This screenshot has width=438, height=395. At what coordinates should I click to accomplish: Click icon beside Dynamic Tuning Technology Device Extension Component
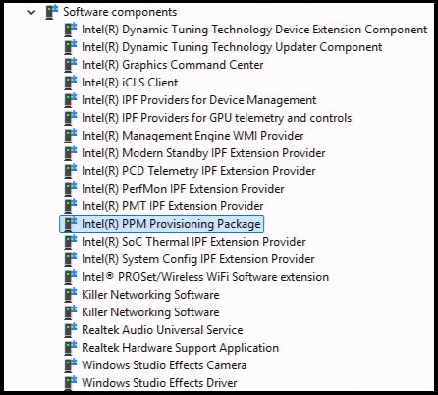coord(71,30)
